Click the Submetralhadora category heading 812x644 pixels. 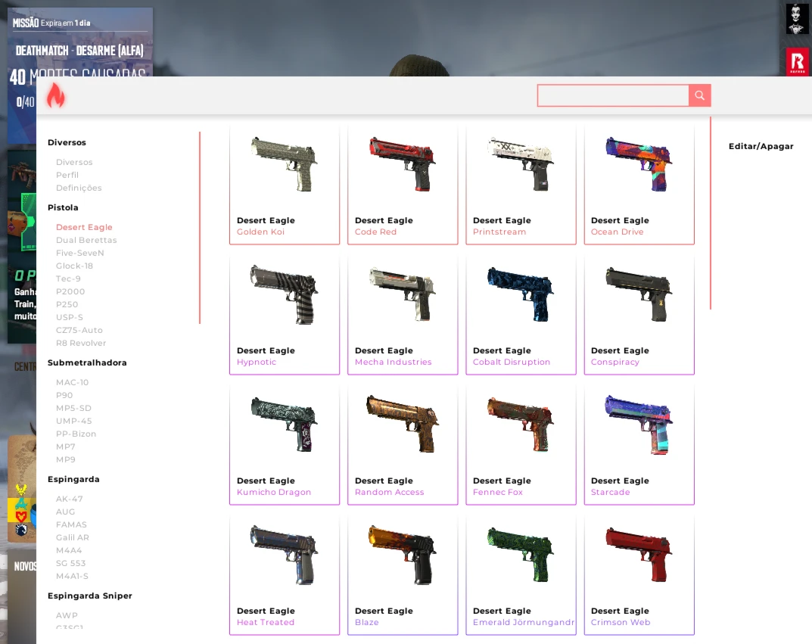pyautogui.click(x=87, y=363)
